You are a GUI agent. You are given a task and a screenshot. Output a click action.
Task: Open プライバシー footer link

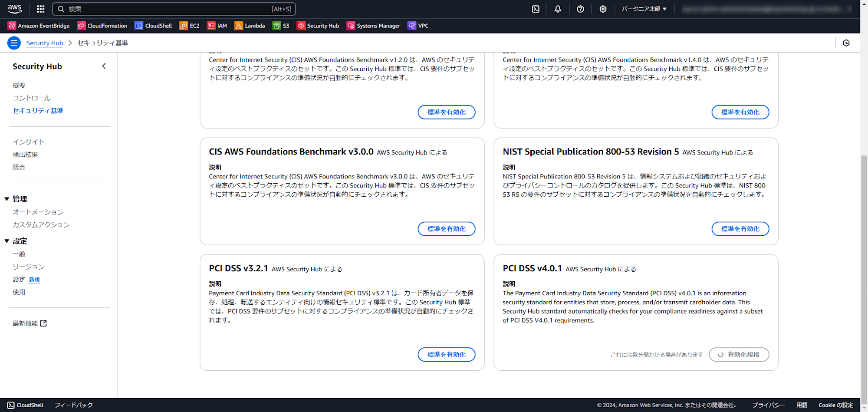(768, 405)
